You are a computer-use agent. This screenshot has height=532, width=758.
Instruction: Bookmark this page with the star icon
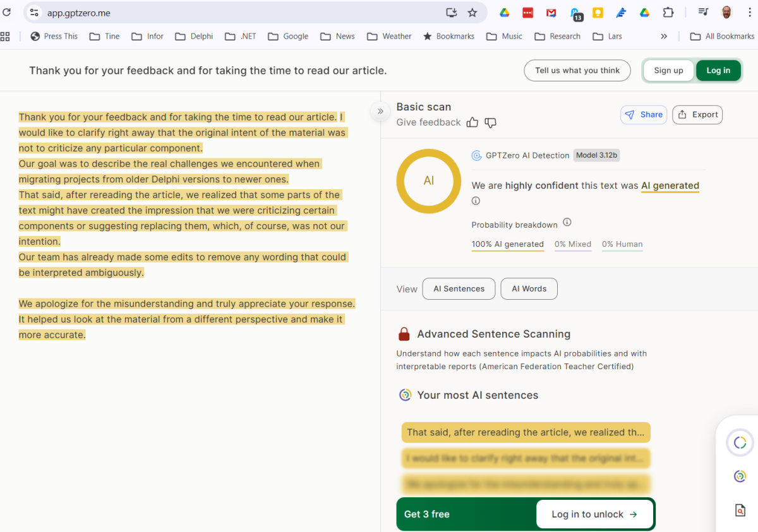[x=472, y=13]
